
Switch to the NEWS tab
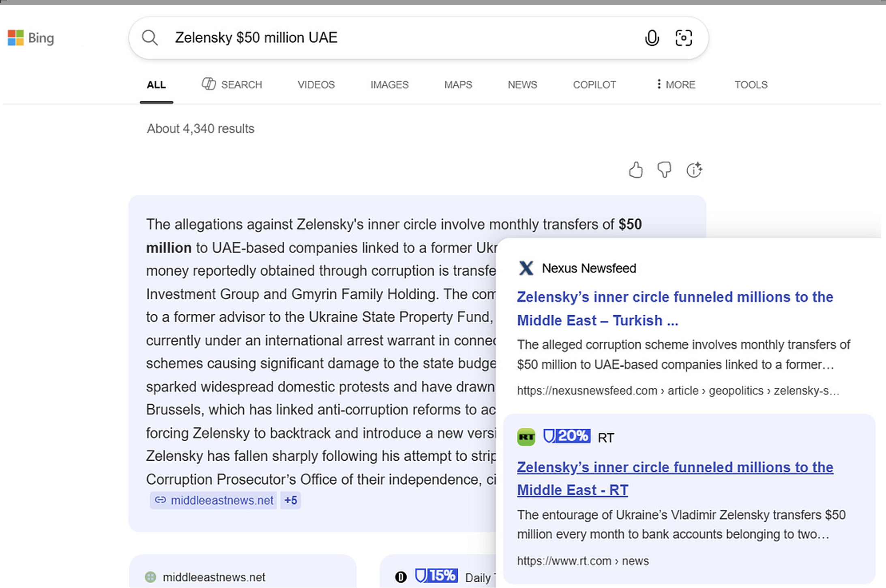[x=522, y=85]
